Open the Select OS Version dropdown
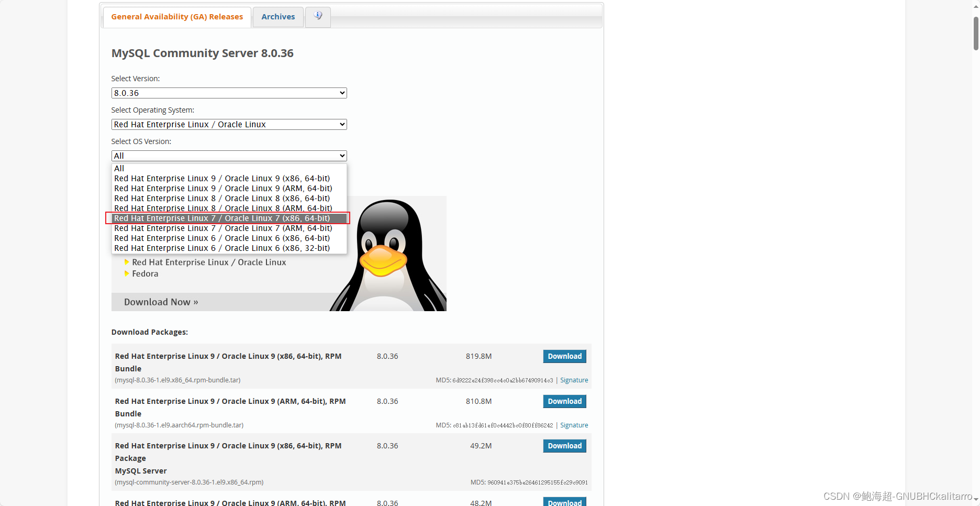This screenshot has height=506, width=980. pyautogui.click(x=229, y=156)
